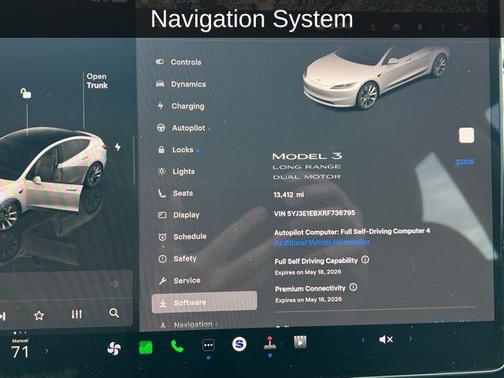
Task: Tap the blue link right of Model 3
Action: 465,162
